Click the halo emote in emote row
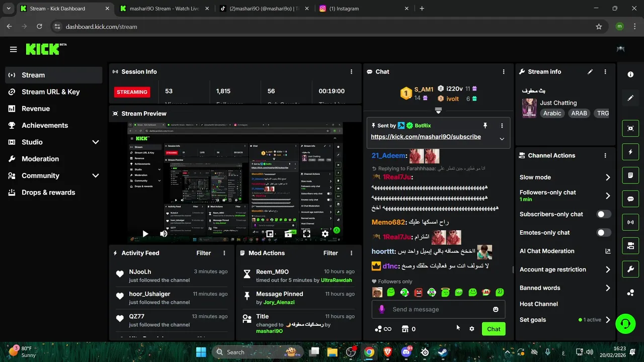644x362 pixels. click(445, 292)
